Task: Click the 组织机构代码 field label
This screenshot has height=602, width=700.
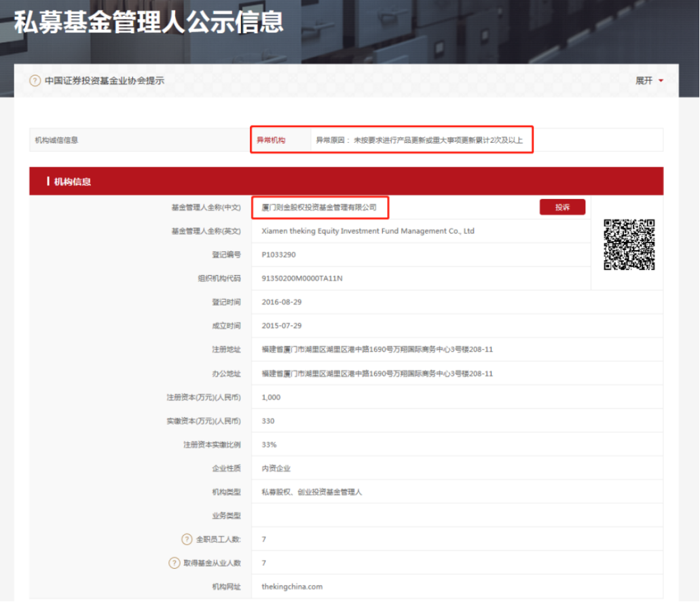Action: click(x=219, y=279)
